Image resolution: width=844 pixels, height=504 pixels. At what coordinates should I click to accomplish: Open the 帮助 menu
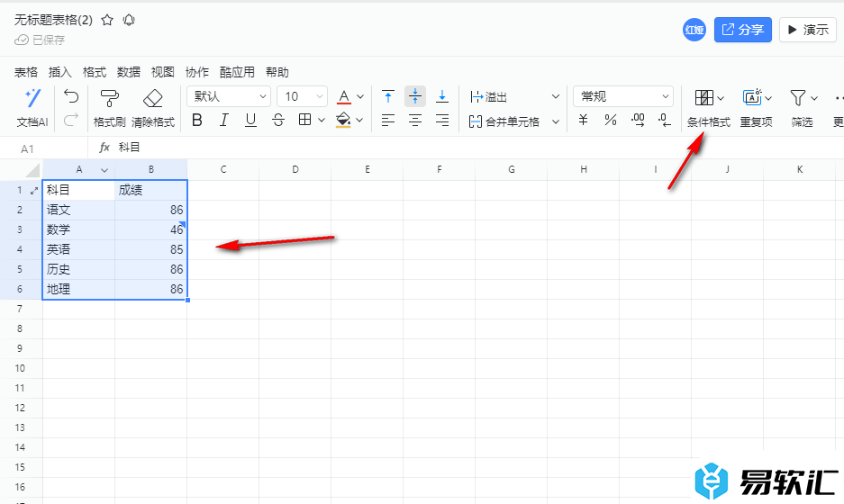pyautogui.click(x=277, y=72)
